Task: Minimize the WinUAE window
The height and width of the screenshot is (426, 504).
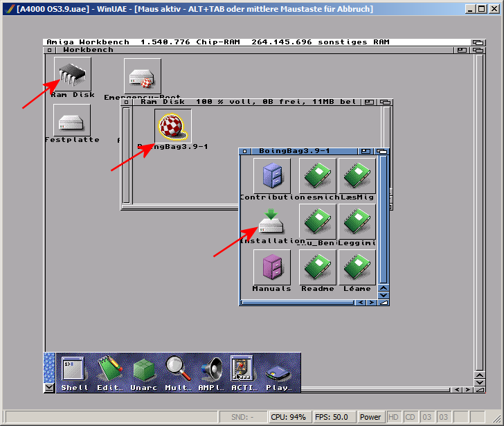Action: [x=471, y=9]
